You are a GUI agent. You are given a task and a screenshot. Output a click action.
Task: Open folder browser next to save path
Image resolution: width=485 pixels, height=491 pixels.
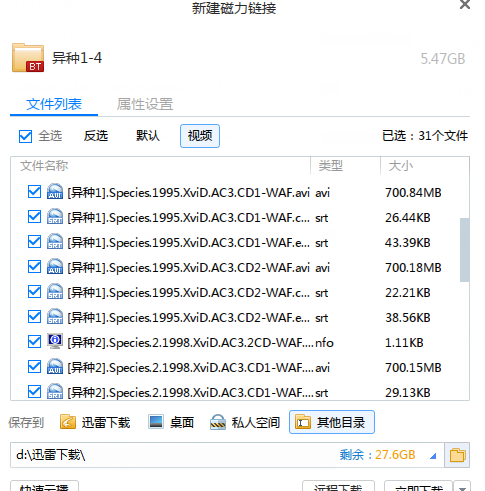tap(457, 455)
